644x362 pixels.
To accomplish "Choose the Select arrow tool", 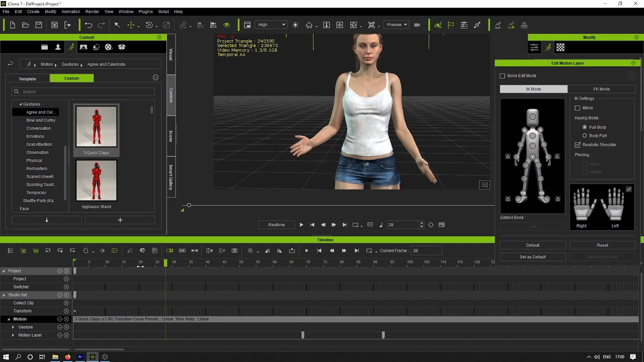I will (x=117, y=25).
